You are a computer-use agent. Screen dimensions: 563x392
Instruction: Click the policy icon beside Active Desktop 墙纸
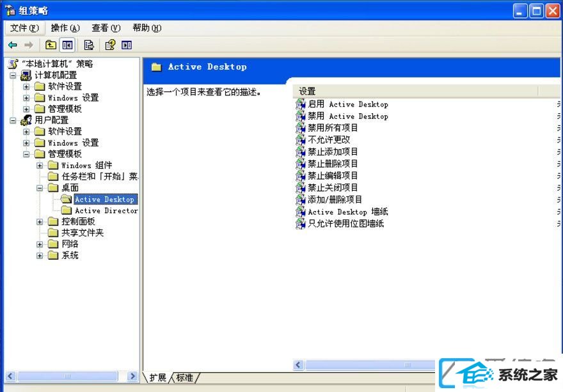click(300, 212)
